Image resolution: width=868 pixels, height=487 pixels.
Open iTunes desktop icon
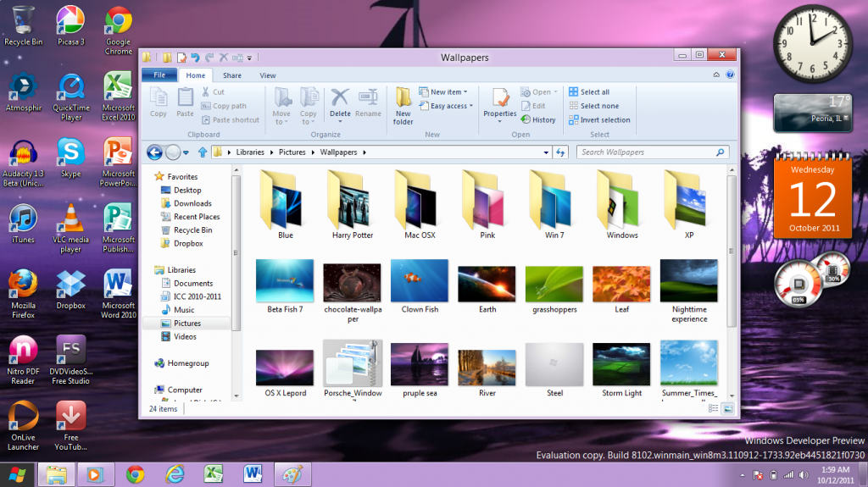click(23, 224)
